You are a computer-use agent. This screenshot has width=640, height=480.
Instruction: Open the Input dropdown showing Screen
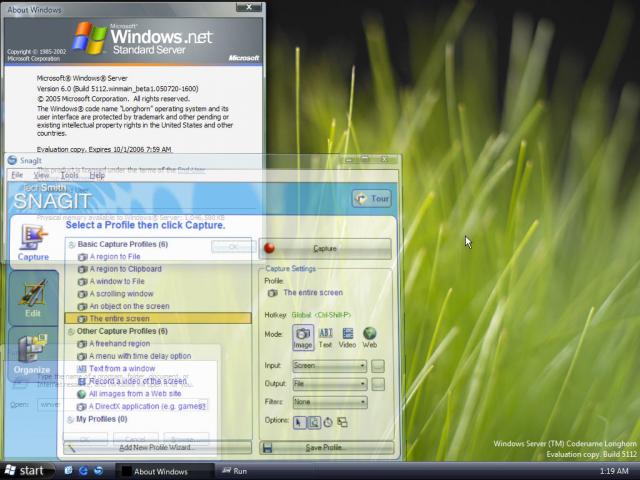pyautogui.click(x=329, y=366)
